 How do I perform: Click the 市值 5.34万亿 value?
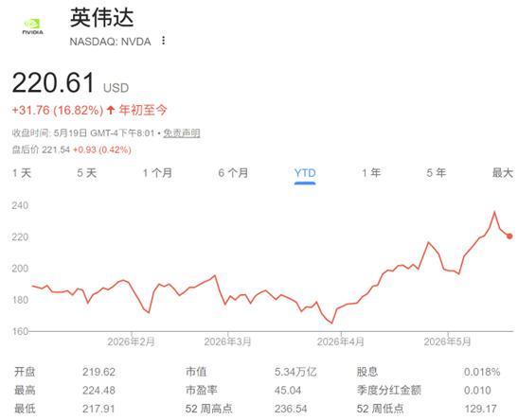tap(295, 372)
